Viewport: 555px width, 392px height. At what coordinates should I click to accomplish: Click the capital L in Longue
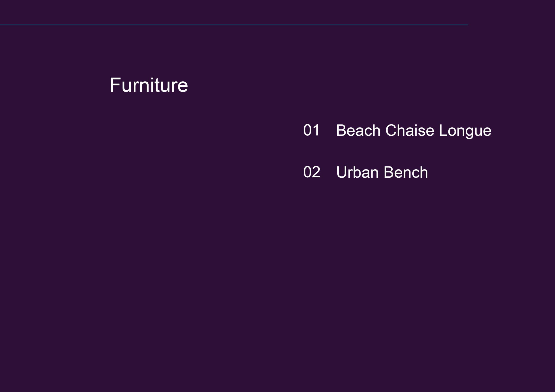pyautogui.click(x=443, y=130)
